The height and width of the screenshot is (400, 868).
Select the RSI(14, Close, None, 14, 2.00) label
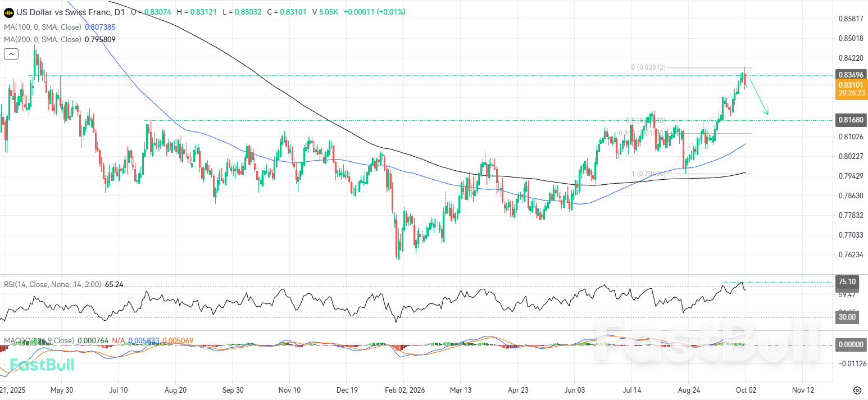(x=53, y=285)
